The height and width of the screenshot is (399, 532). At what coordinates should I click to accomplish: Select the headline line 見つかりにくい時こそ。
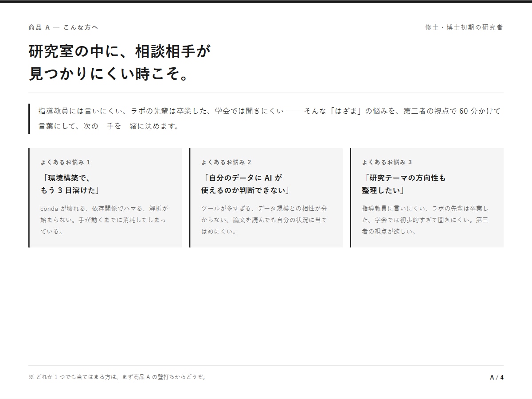coord(110,74)
